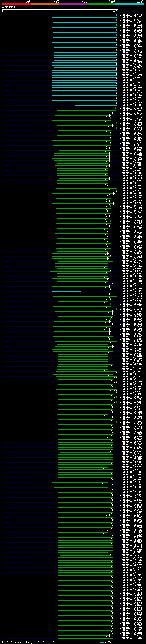This screenshot has width=146, height=644.
Task: Click hit label UniRef100_A9PK62
Action: coord(131,188)
